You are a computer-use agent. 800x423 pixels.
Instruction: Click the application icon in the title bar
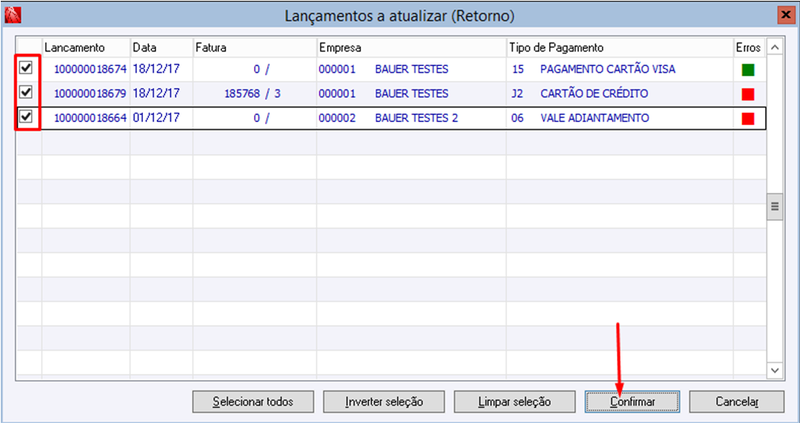tap(12, 16)
